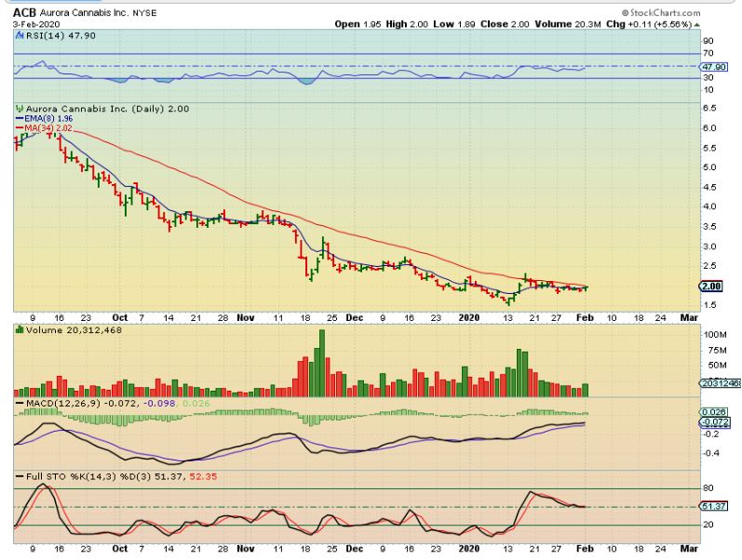The image size is (742, 560).
Task: Click the MA(34) 2.02 legend entry
Action: pos(44,127)
